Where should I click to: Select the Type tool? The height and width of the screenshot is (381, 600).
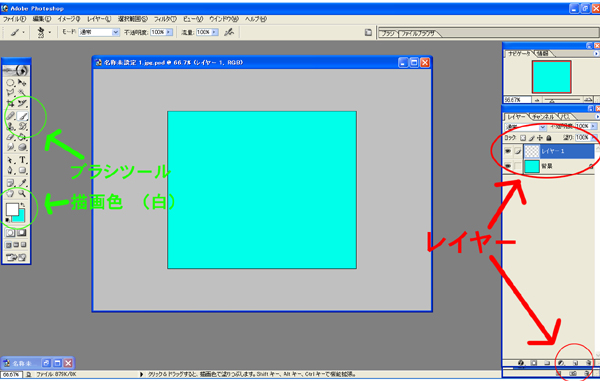tap(22, 160)
